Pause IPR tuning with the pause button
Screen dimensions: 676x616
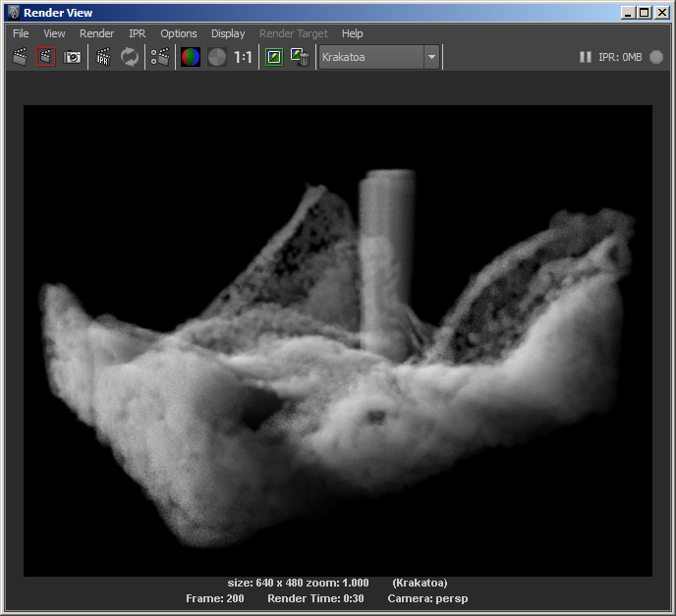click(585, 57)
